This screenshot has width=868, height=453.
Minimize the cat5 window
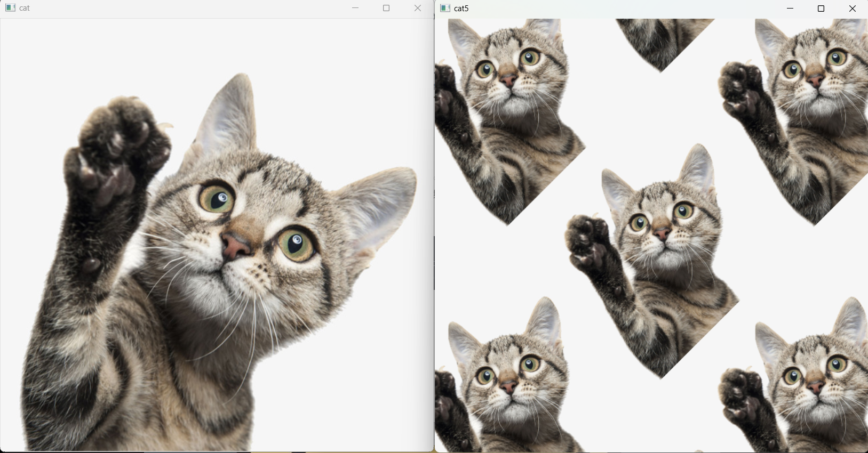click(x=791, y=8)
